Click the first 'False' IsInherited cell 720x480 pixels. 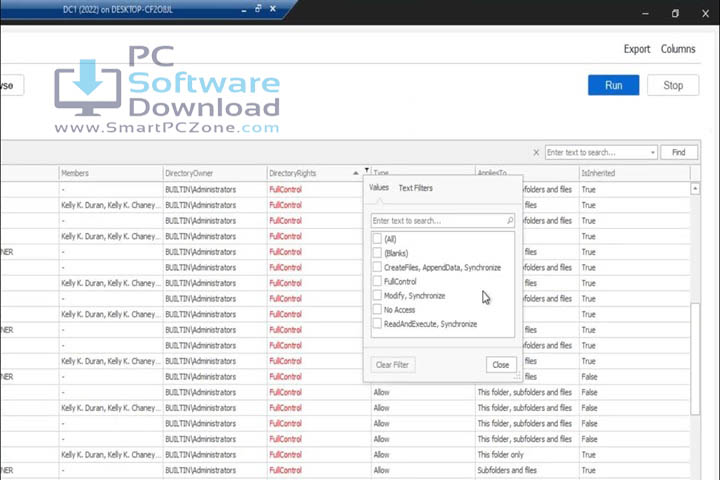click(x=634, y=377)
